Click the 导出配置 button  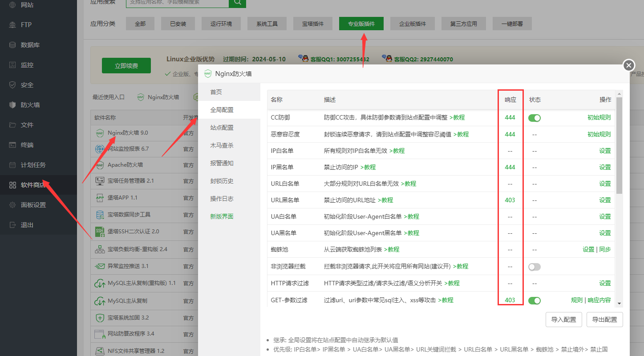(x=605, y=320)
